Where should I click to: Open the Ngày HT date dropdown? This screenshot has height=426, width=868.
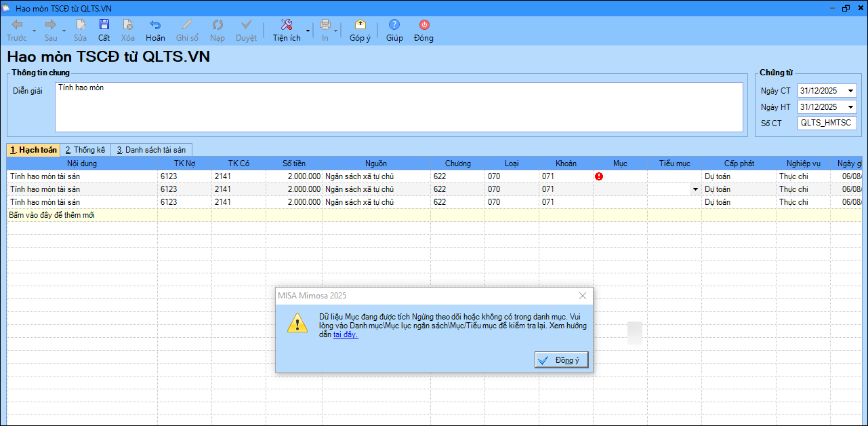pyautogui.click(x=851, y=106)
